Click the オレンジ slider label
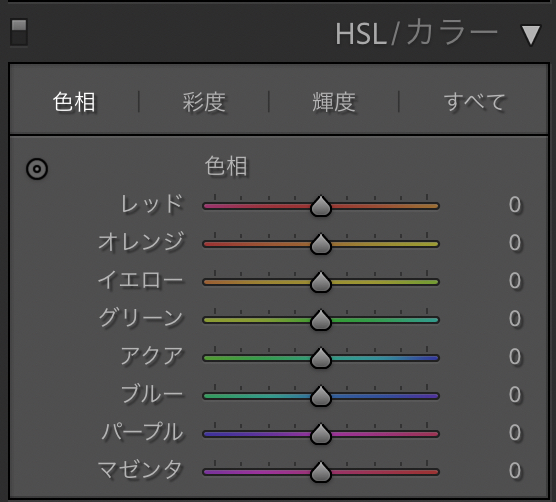This screenshot has width=556, height=502. point(141,242)
